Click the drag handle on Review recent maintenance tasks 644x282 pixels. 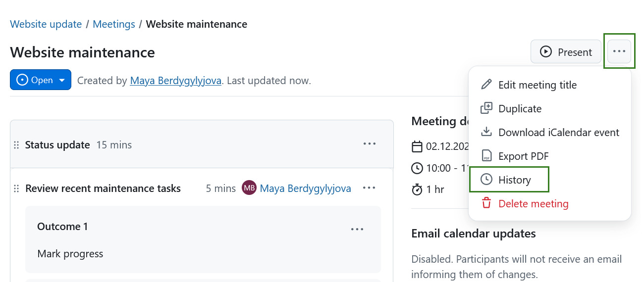(16, 188)
